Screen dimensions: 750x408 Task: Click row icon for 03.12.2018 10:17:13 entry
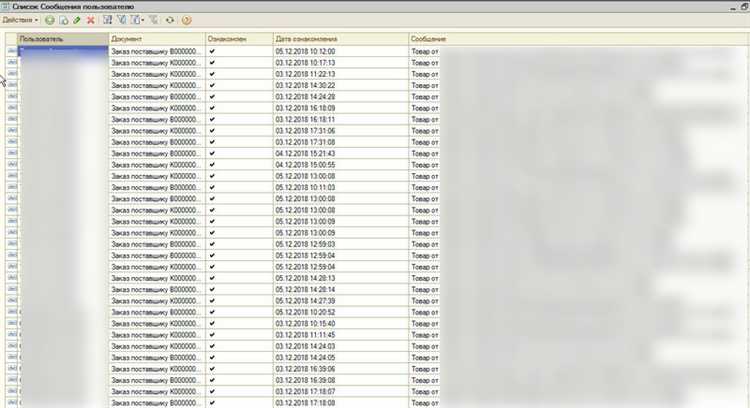tap(12, 63)
